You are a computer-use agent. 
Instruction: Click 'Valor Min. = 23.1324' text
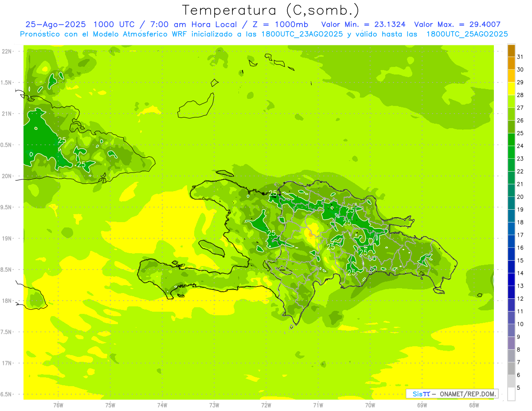coord(364,24)
